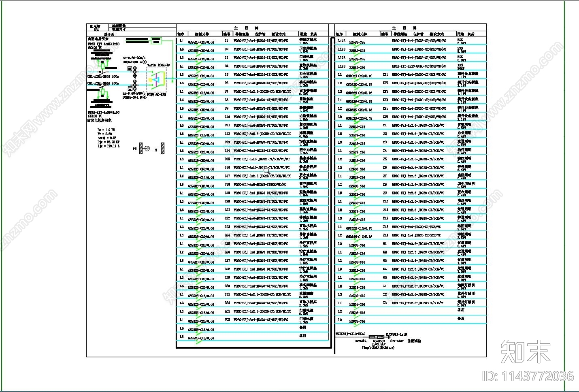
Task: Click the PE grounding bar symbol
Action: point(141,149)
